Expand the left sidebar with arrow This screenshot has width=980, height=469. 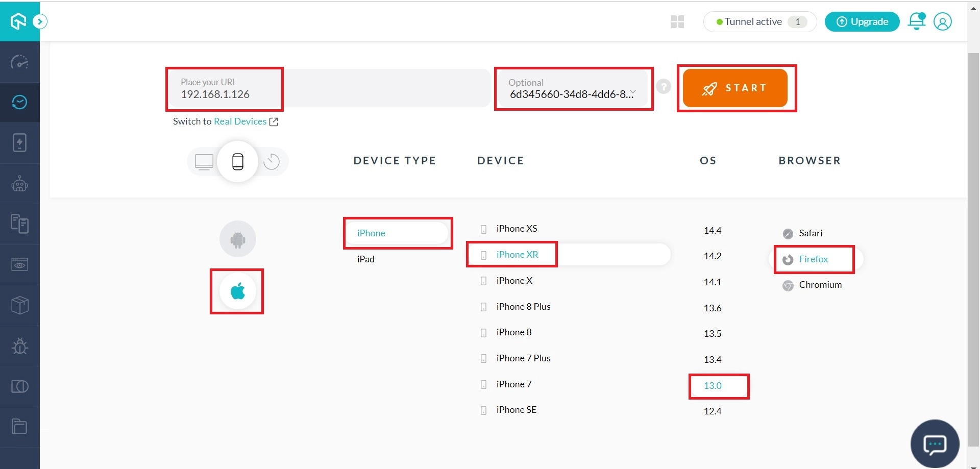[40, 21]
